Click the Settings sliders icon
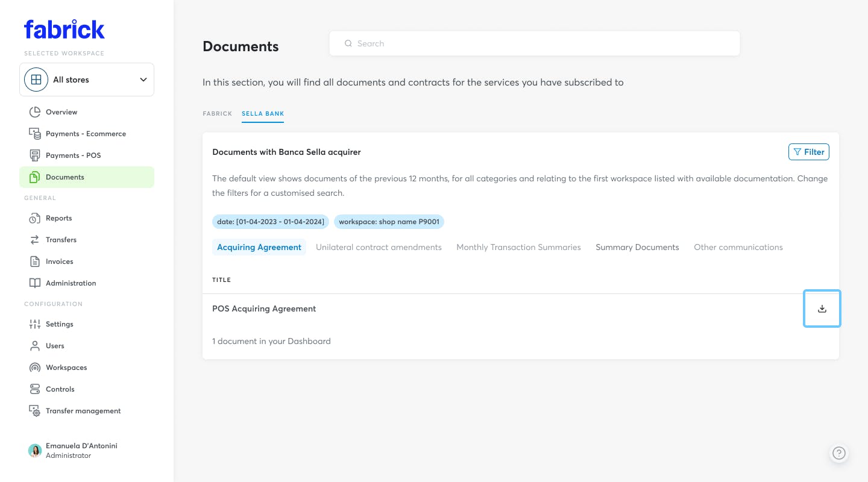The width and height of the screenshot is (868, 482). pos(35,324)
